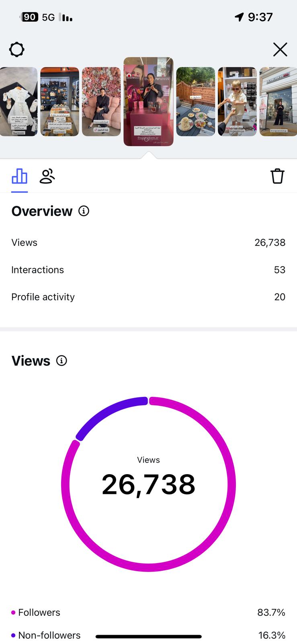Tap info icon beside Views heading

[61, 361]
